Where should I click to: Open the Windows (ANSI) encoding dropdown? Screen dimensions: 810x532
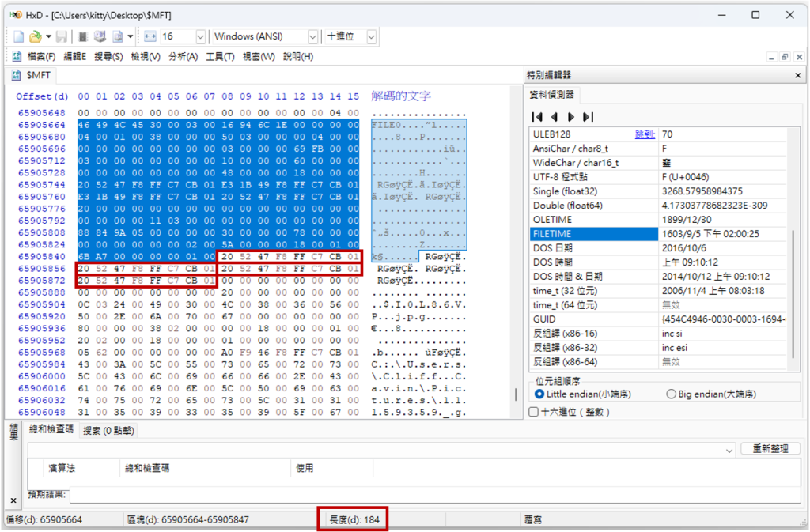pos(312,36)
